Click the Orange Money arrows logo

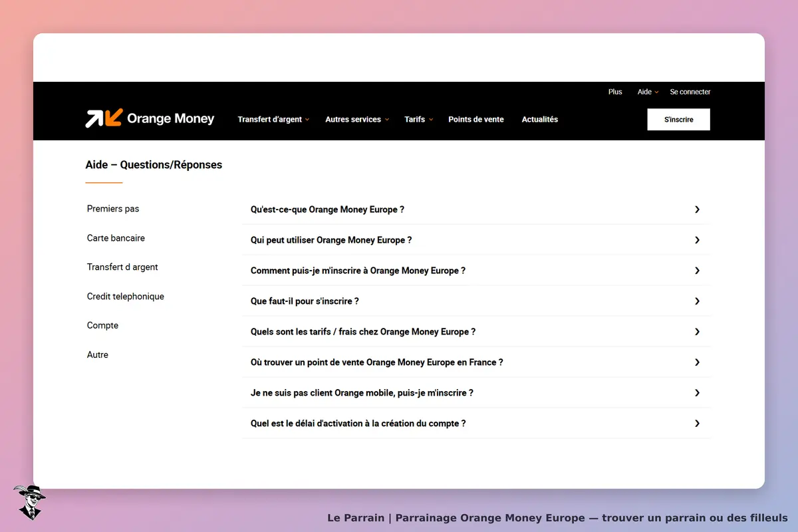point(104,118)
